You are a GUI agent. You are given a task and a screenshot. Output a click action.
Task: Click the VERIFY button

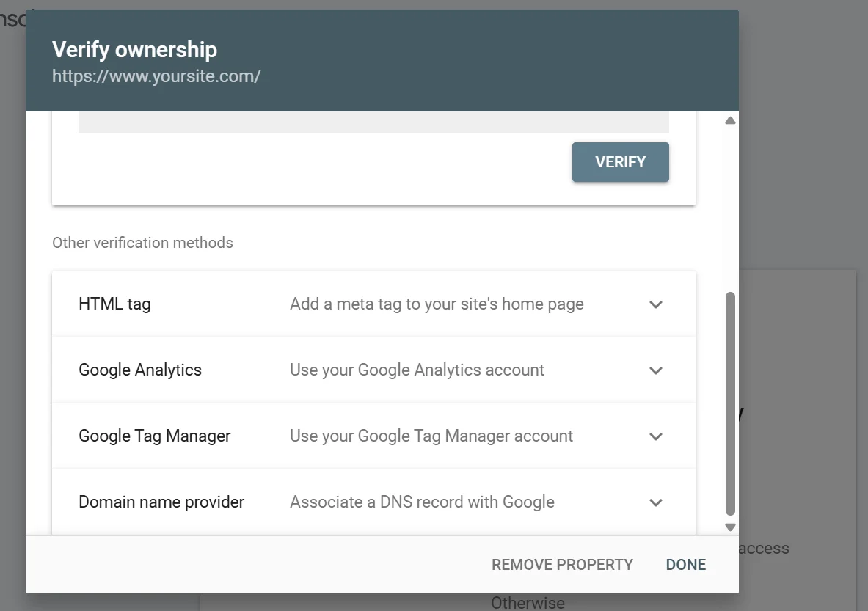tap(620, 162)
